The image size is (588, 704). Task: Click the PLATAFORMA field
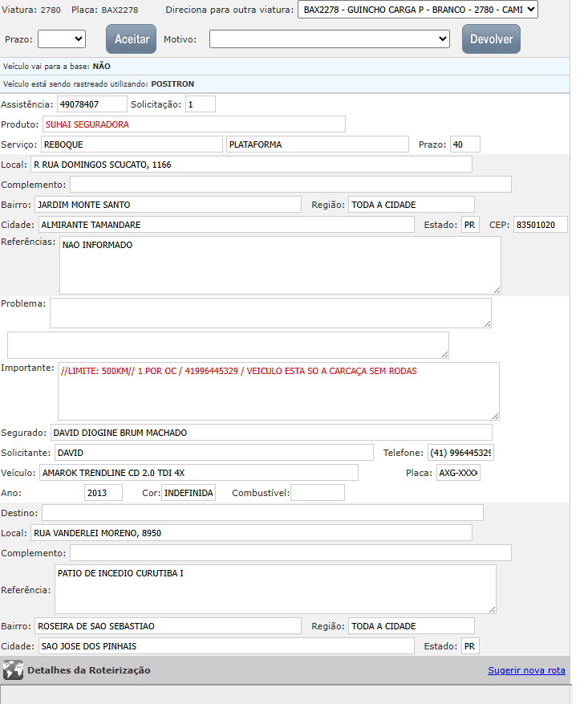pyautogui.click(x=318, y=144)
